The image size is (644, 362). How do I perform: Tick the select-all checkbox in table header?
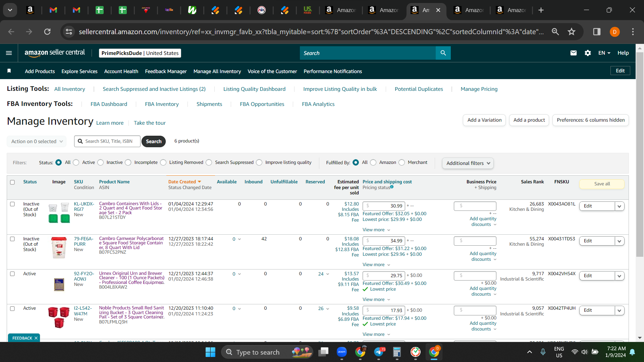tap(12, 182)
